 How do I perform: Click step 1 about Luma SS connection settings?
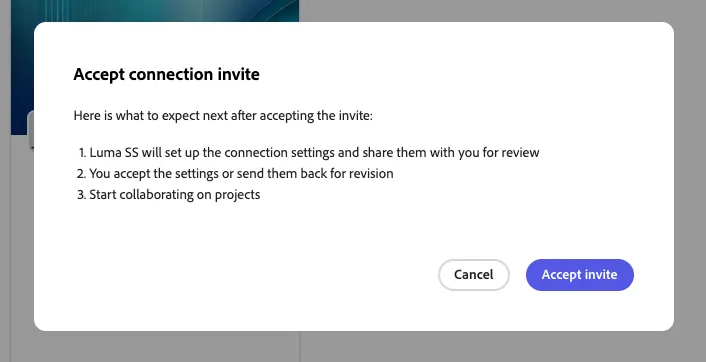[309, 153]
